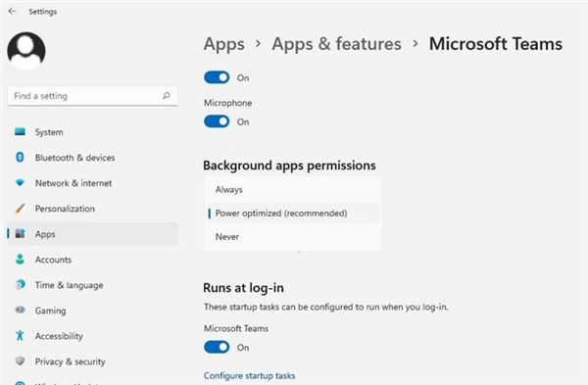This screenshot has height=385, width=588.
Task: Select Always background permission option
Action: point(292,190)
